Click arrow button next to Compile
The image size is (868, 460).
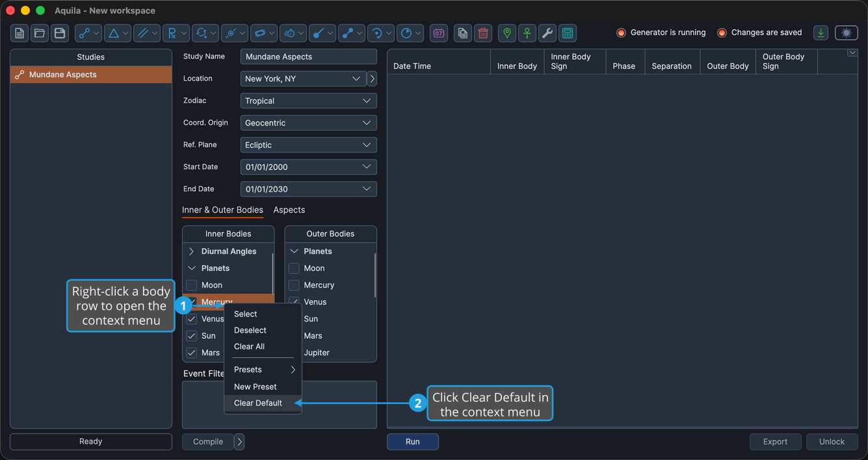pyautogui.click(x=239, y=442)
